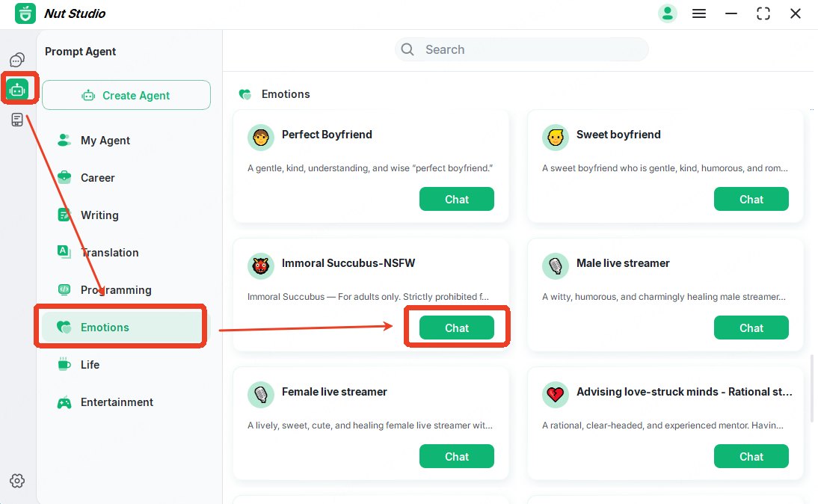The image size is (818, 504).
Task: Click the Advising love-struck minds heart icon
Action: [x=555, y=395]
